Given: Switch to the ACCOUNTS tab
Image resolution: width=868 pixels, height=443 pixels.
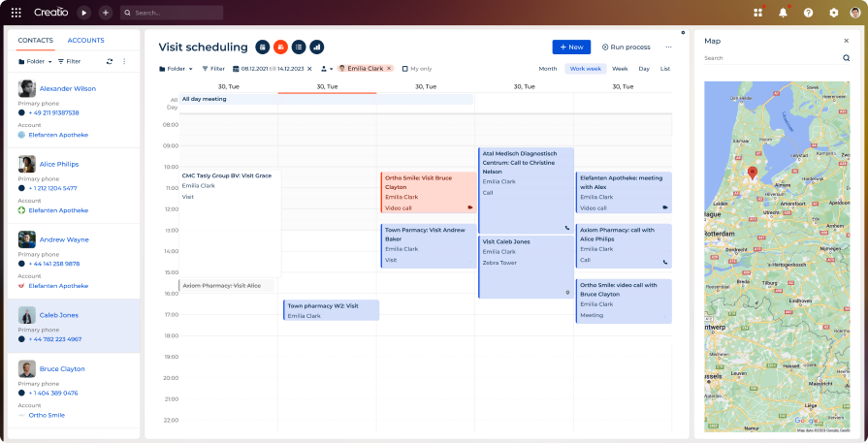Looking at the screenshot, I should pyautogui.click(x=85, y=41).
